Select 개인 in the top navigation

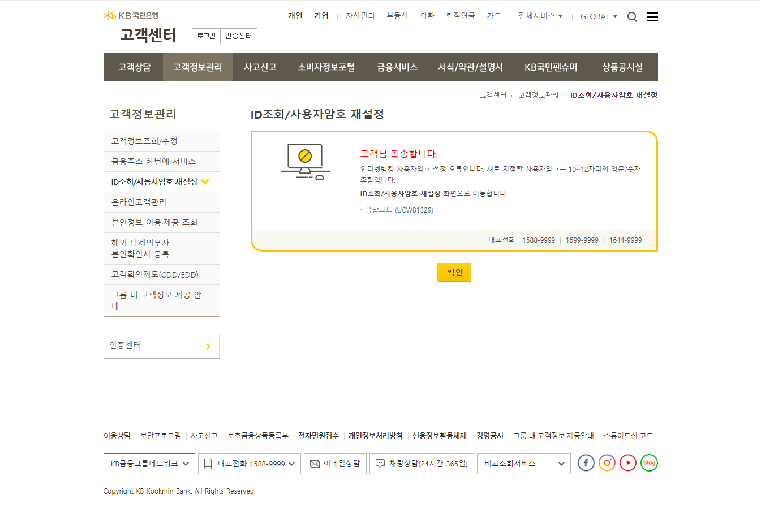(x=295, y=16)
